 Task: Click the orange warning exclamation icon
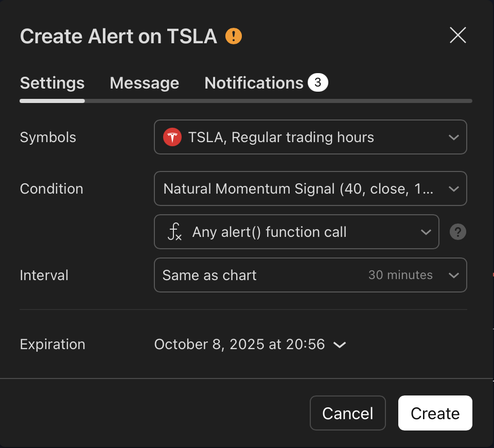pos(234,36)
